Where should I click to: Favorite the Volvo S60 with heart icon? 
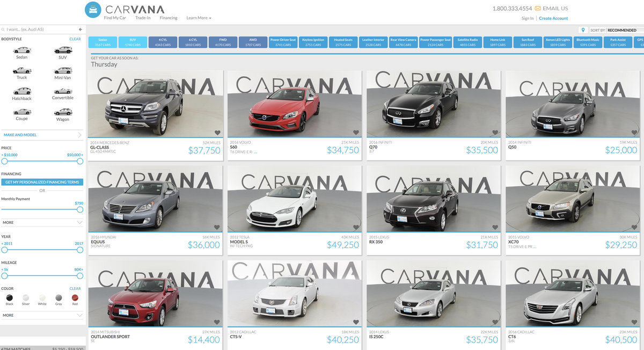coord(356,133)
